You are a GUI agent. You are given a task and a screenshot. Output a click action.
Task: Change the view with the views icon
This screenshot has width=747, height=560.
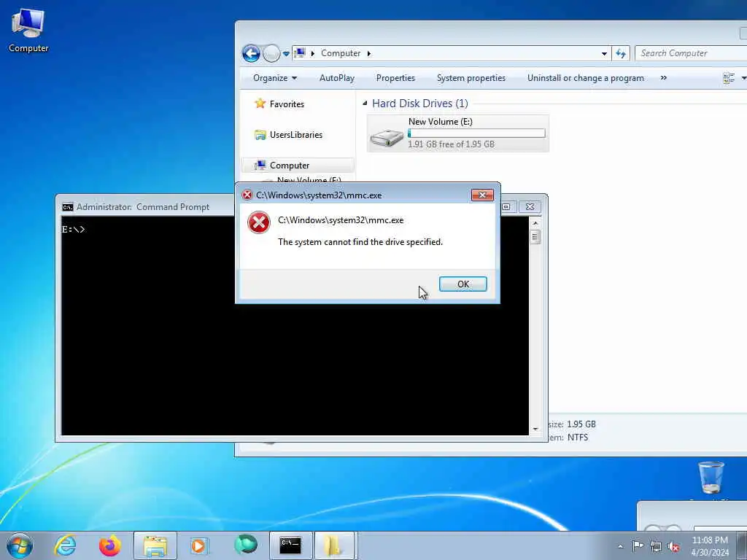tap(729, 78)
